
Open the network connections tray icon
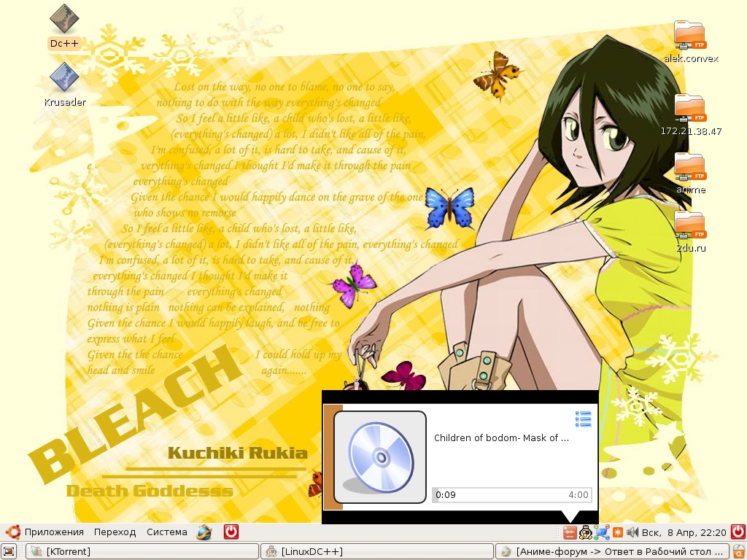coord(602,532)
